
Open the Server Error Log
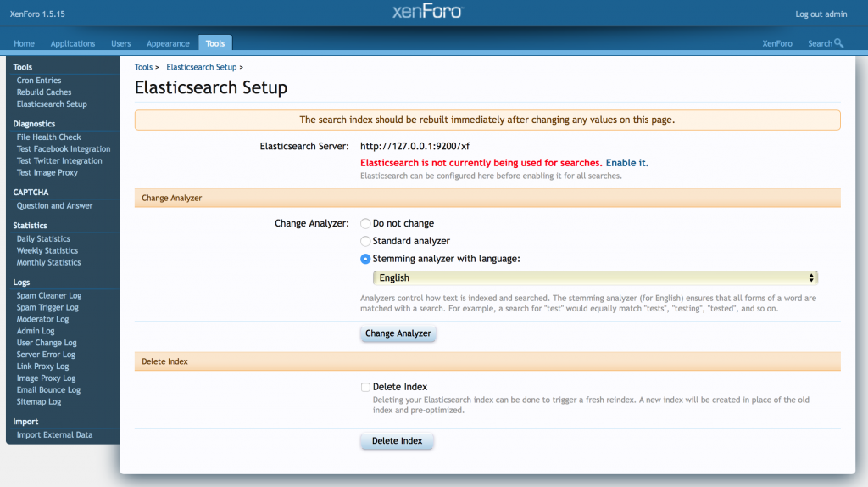pos(46,355)
